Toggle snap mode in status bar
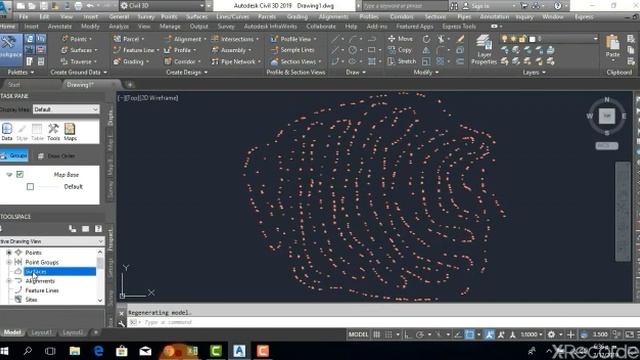This screenshot has height=360, width=640. point(389,334)
